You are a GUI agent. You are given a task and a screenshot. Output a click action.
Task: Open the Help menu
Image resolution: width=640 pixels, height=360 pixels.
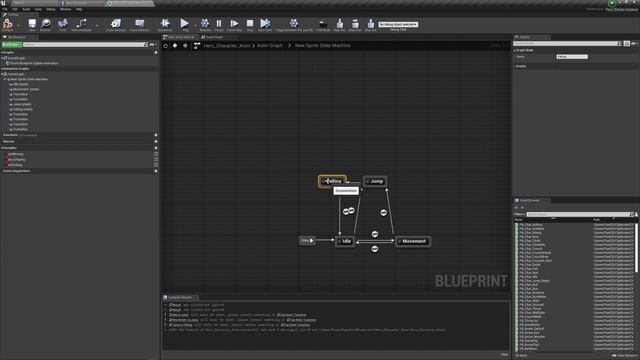[x=79, y=9]
